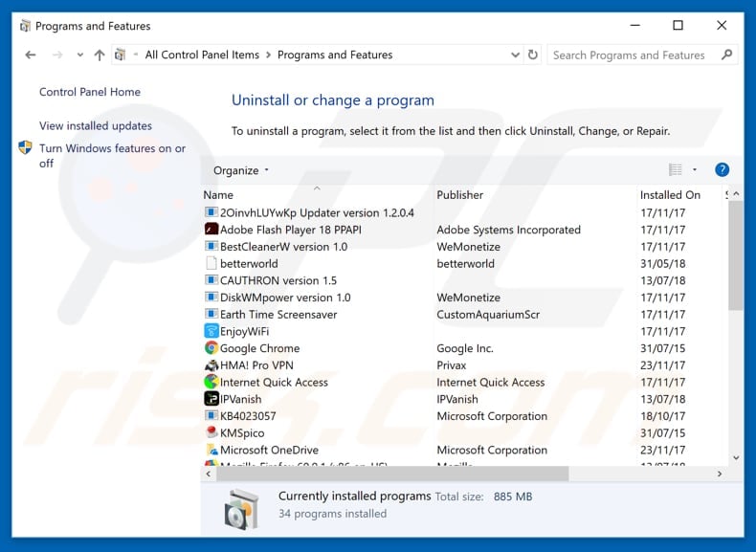Click the scroll down arrow of list
The height and width of the screenshot is (552, 756).
coord(736,457)
